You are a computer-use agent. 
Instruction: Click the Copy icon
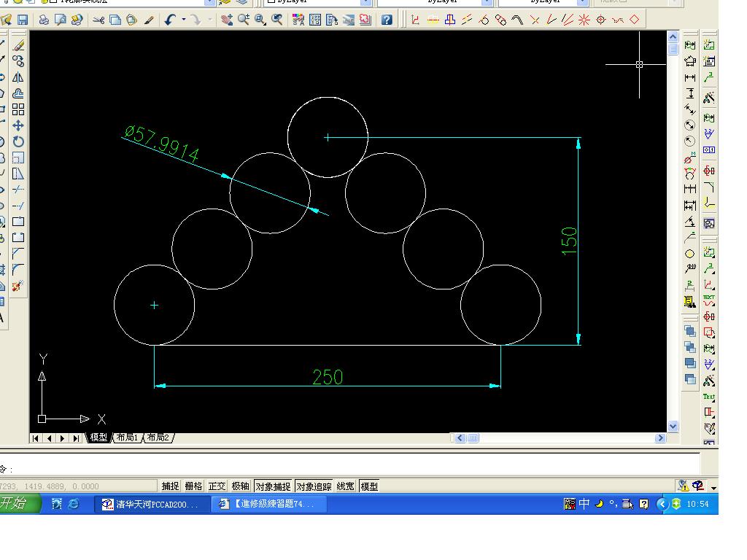click(x=115, y=20)
